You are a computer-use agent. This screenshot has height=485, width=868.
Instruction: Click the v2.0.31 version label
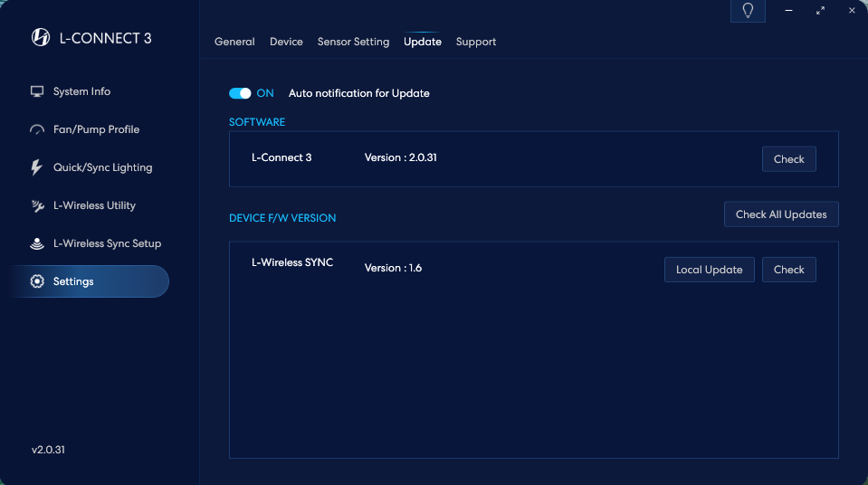(48, 450)
